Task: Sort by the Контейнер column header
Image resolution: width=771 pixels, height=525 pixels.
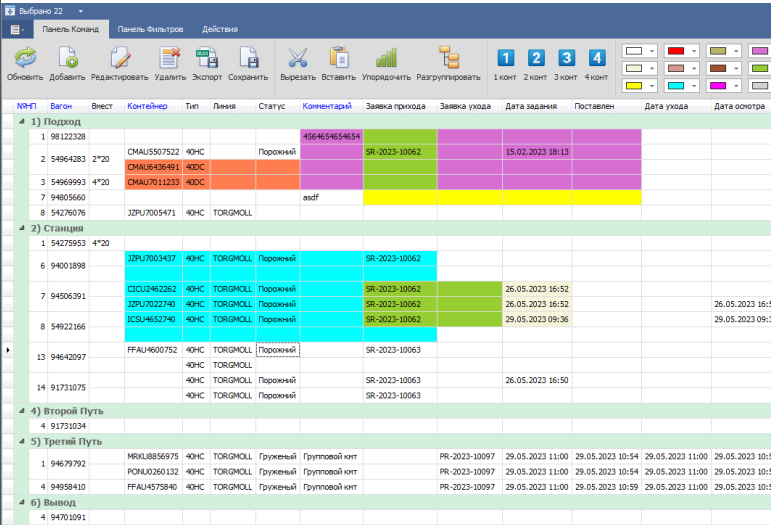Action: (146, 105)
